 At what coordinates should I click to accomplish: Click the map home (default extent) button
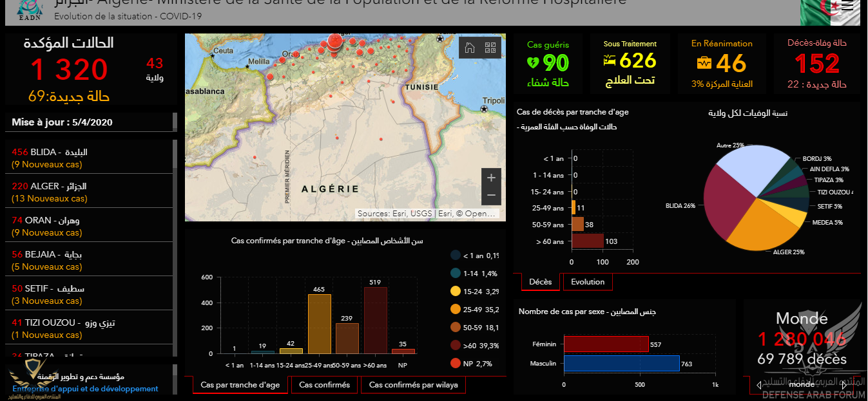click(x=470, y=48)
